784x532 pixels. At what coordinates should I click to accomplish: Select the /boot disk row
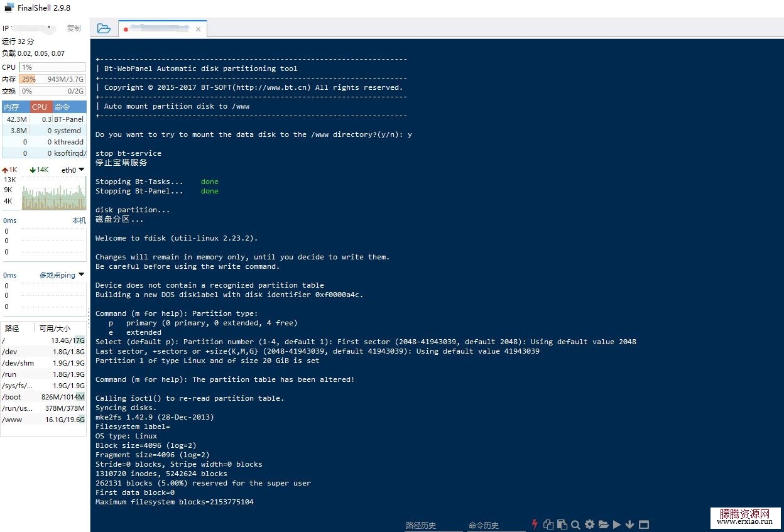(x=43, y=397)
